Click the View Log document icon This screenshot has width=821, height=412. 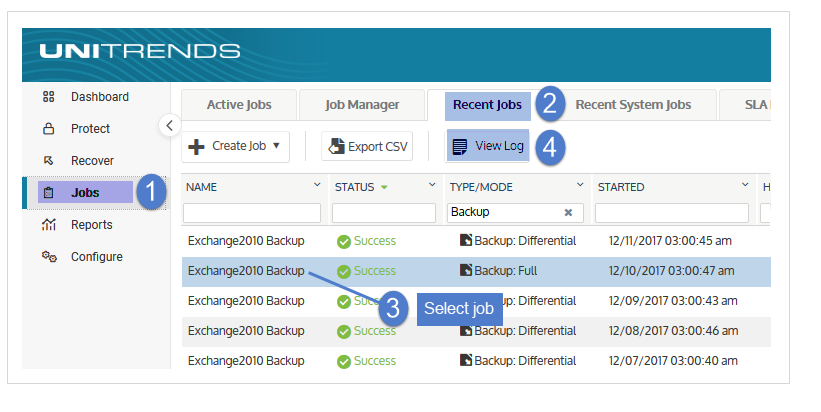click(x=460, y=147)
